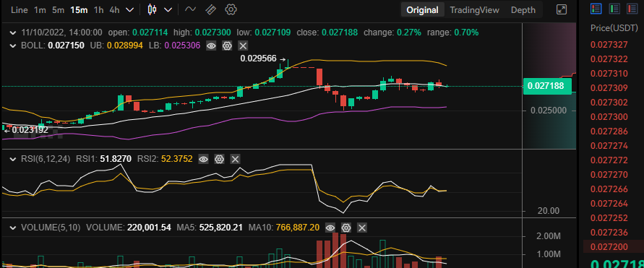Click order book price 0.027274
644x268 pixels.
click(609, 146)
